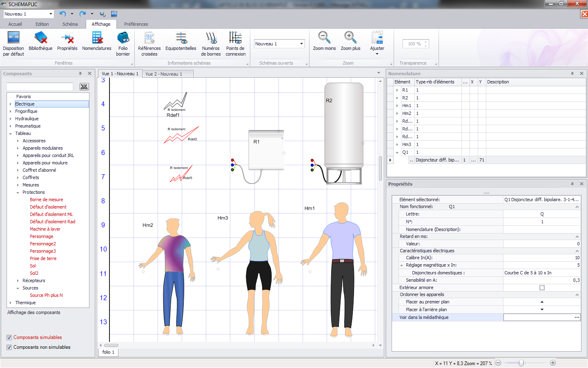Screen dimensions: 588x368
Task: Switch to the Préférences ribbon tab
Action: pos(136,24)
